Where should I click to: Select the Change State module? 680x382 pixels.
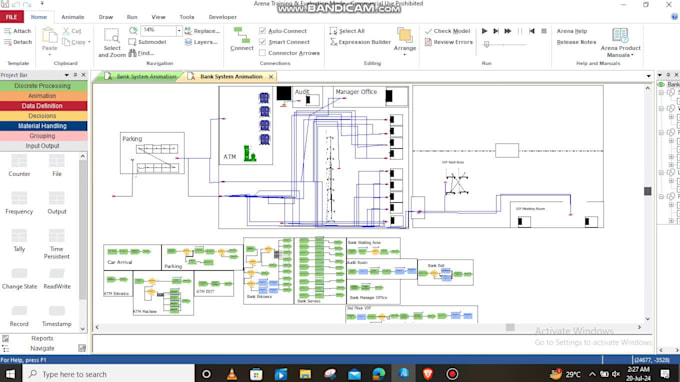pyautogui.click(x=19, y=279)
